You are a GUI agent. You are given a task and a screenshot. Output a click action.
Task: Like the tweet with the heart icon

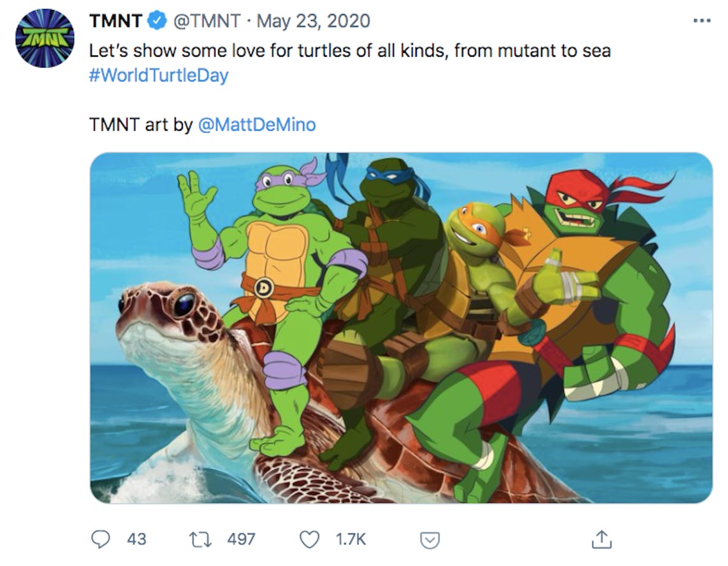click(309, 539)
